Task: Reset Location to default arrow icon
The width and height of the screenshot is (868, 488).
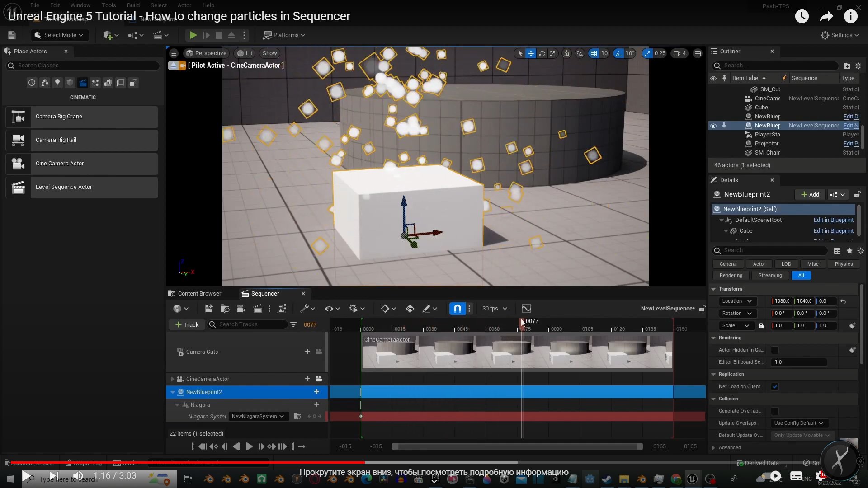Action: point(843,301)
